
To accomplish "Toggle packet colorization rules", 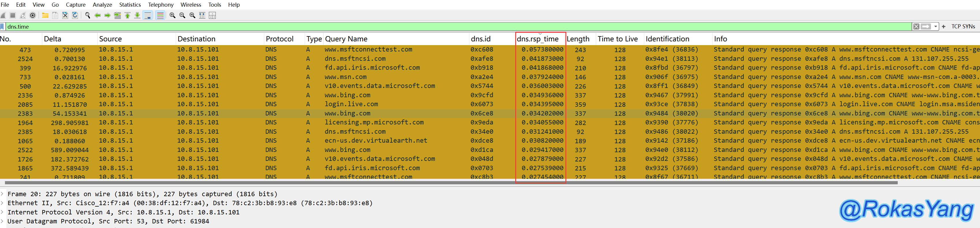I will [x=160, y=15].
